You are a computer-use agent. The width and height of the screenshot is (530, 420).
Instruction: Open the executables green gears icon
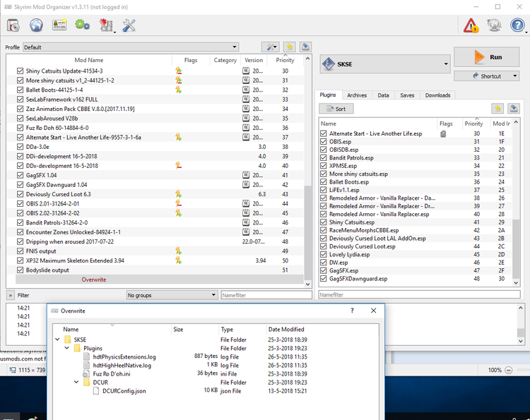[x=82, y=25]
